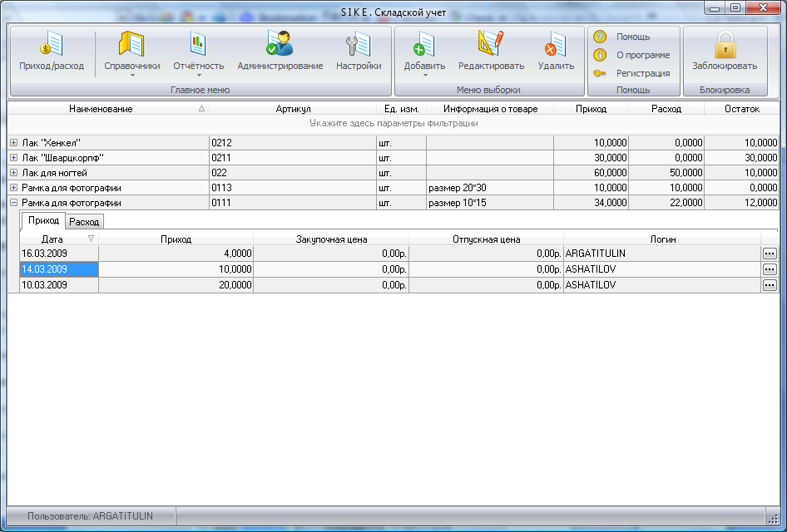Image resolution: width=787 pixels, height=532 pixels.
Task: Switch to the Расход tab
Action: [84, 222]
